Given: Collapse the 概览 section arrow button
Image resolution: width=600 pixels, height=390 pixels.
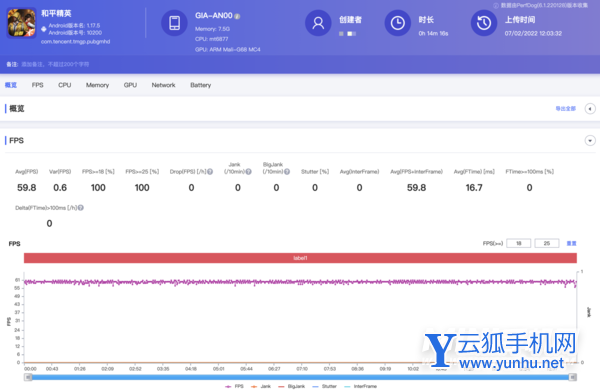Looking at the screenshot, I should (590, 109).
